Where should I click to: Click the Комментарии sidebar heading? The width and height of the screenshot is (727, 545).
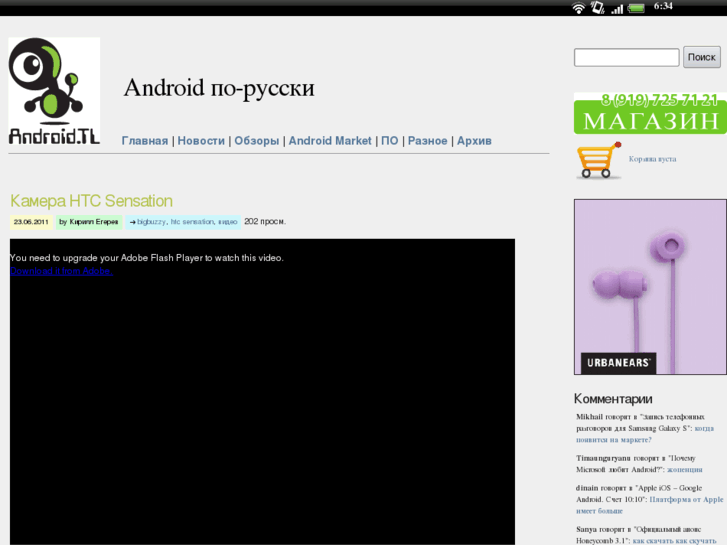pos(613,399)
